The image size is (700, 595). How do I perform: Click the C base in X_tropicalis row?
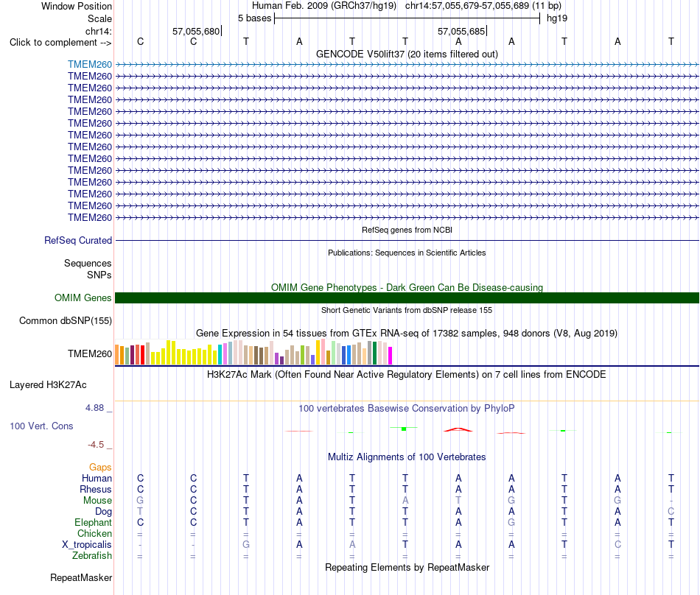click(618, 545)
